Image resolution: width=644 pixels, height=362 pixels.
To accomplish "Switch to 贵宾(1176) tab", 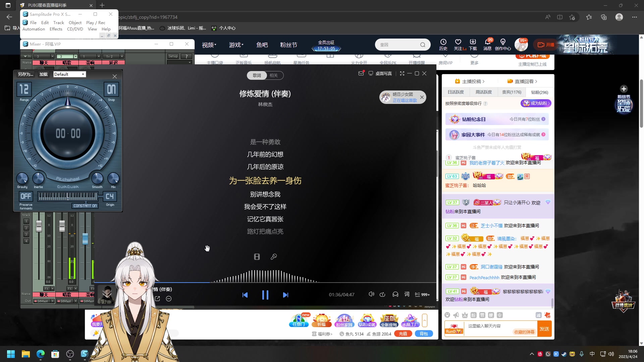I will (x=512, y=92).
